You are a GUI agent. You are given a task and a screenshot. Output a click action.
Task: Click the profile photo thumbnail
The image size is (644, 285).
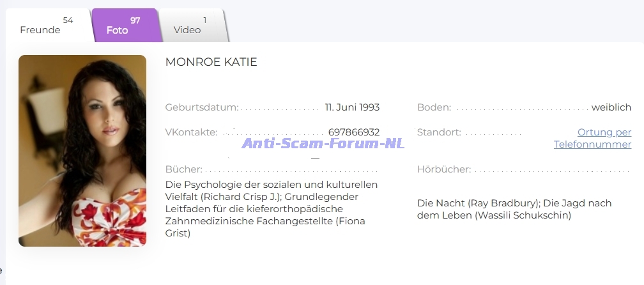click(82, 151)
